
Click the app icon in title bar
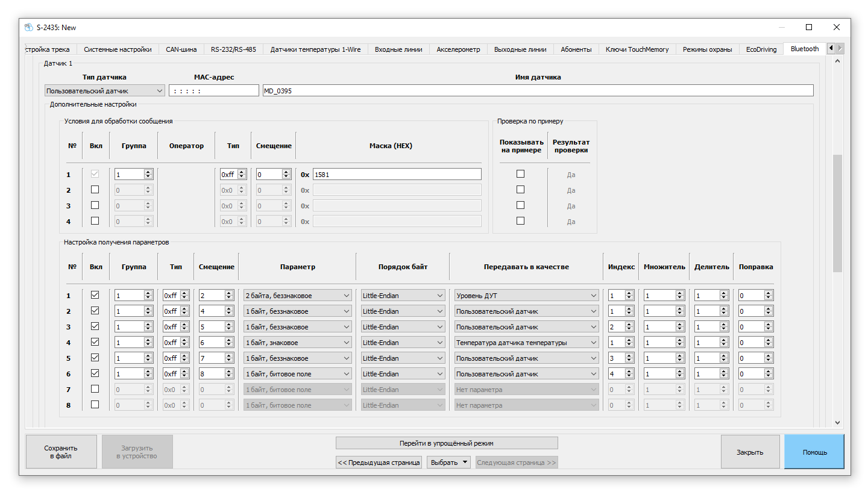29,27
